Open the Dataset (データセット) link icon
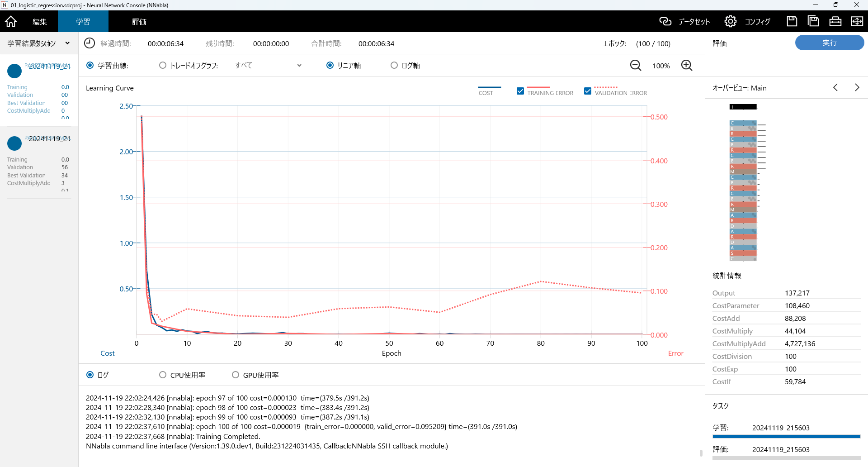The height and width of the screenshot is (467, 868). coord(665,21)
